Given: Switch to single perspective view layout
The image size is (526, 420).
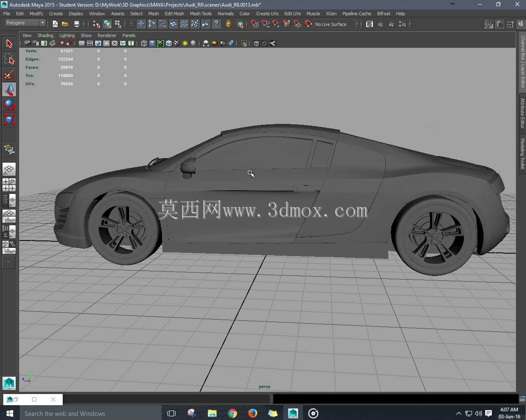Looking at the screenshot, I should (x=9, y=169).
